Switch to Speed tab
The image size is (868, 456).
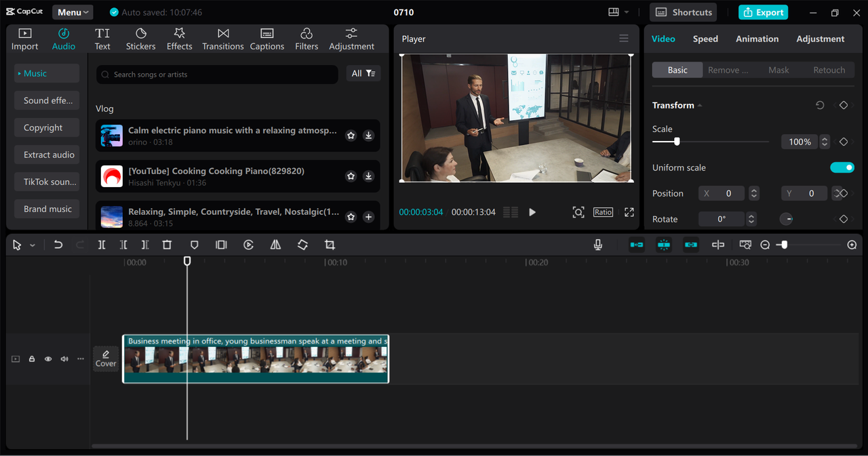(705, 39)
